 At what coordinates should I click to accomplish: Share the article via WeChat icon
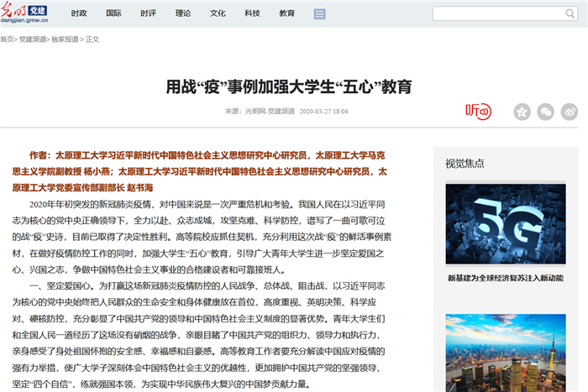(545, 111)
